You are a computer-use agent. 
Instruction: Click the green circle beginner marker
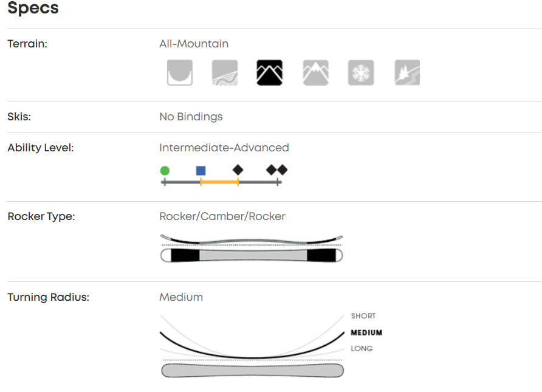[x=165, y=171]
